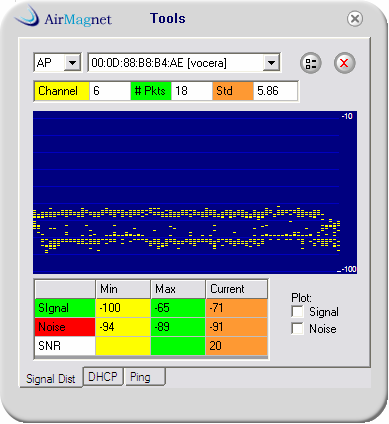Click the SNR row label
This screenshot has height=424, width=389.
(x=65, y=346)
